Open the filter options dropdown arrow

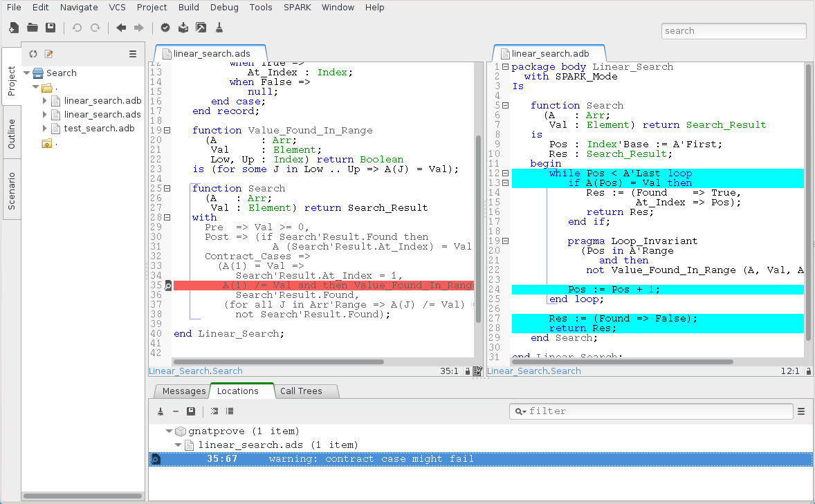point(520,411)
